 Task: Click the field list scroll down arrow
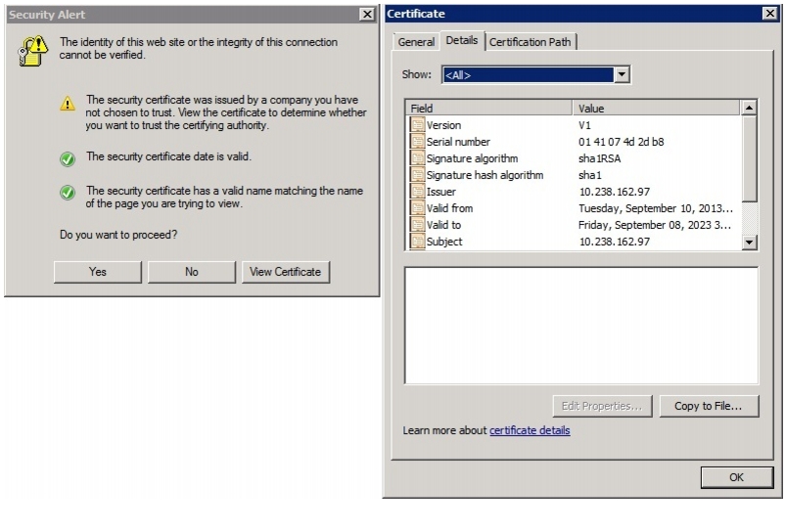coord(749,242)
